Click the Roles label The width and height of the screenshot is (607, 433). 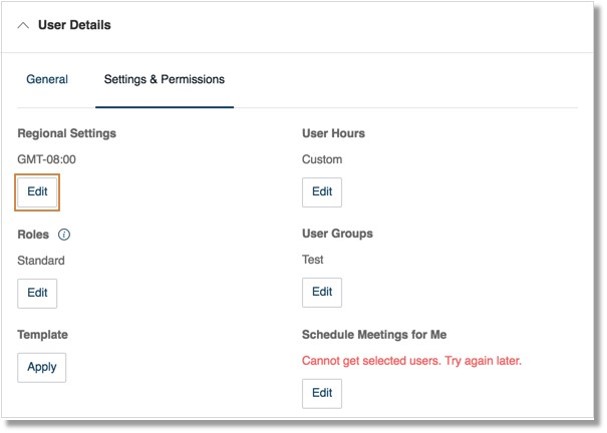click(x=33, y=234)
